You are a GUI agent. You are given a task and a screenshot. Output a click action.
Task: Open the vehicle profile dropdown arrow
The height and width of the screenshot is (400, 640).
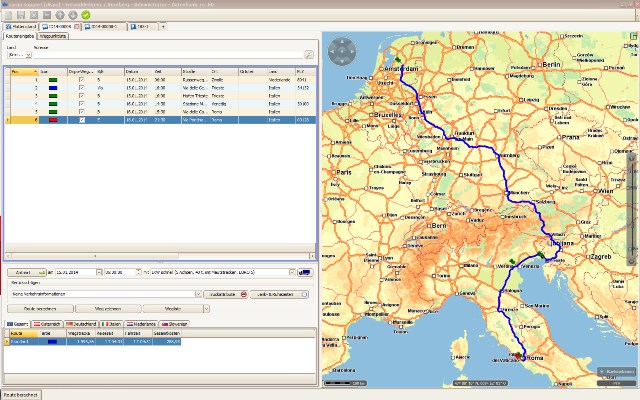coord(292,272)
